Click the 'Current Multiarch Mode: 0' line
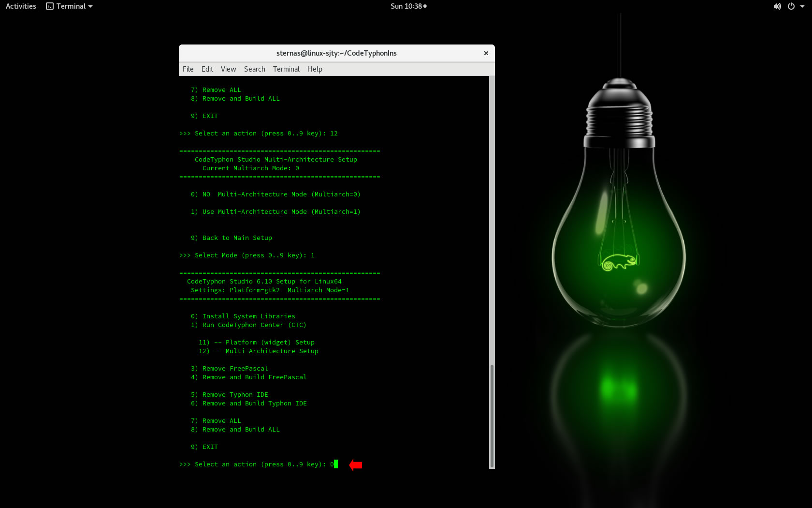The height and width of the screenshot is (508, 812). (x=251, y=168)
